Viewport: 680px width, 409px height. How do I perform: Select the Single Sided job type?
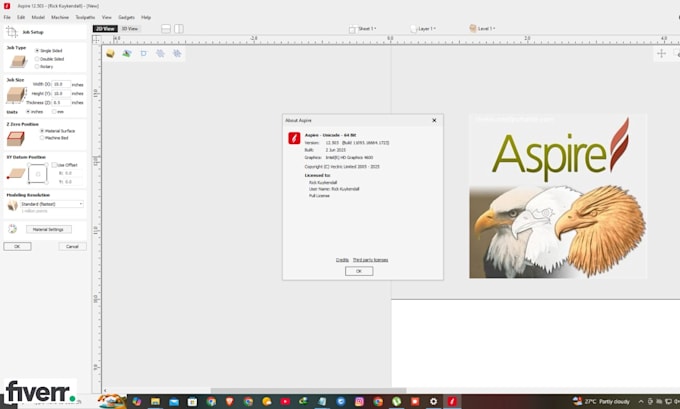[x=49, y=51]
